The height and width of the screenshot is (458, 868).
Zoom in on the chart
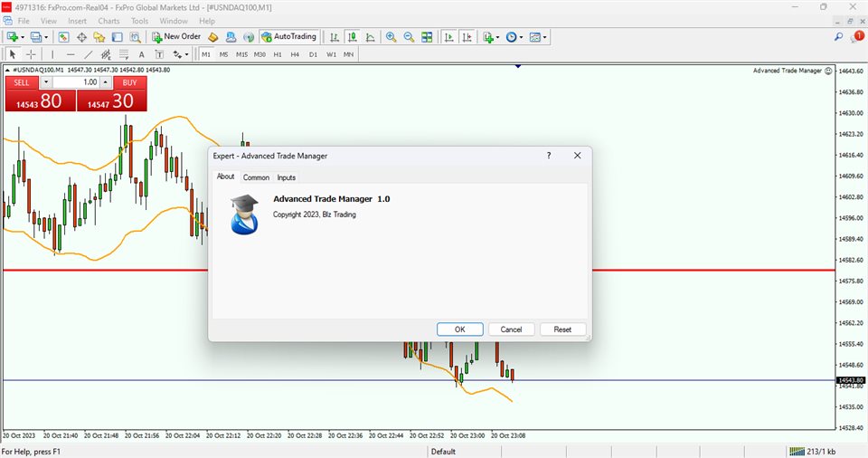tap(391, 37)
